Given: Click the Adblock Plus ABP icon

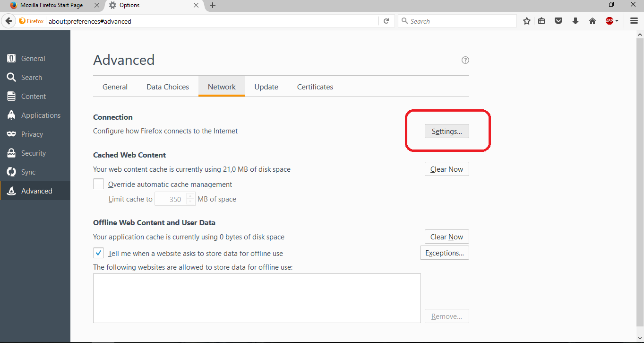Looking at the screenshot, I should tap(610, 21).
